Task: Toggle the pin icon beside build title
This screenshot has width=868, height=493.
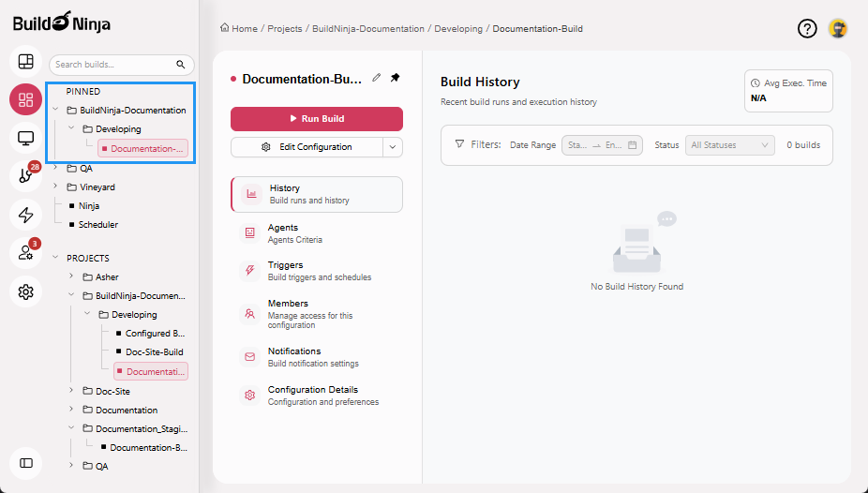Action: point(395,78)
